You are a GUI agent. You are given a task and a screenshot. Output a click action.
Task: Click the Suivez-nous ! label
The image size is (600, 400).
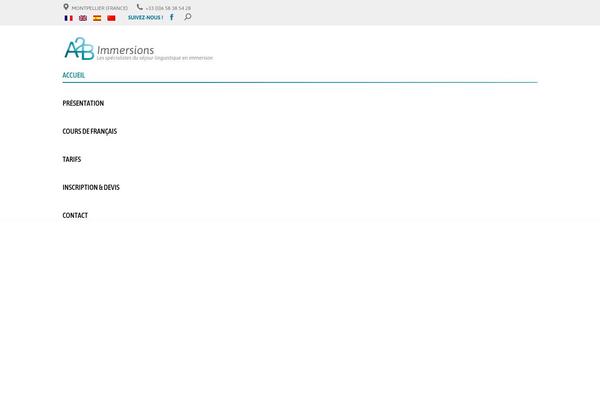[x=145, y=18]
